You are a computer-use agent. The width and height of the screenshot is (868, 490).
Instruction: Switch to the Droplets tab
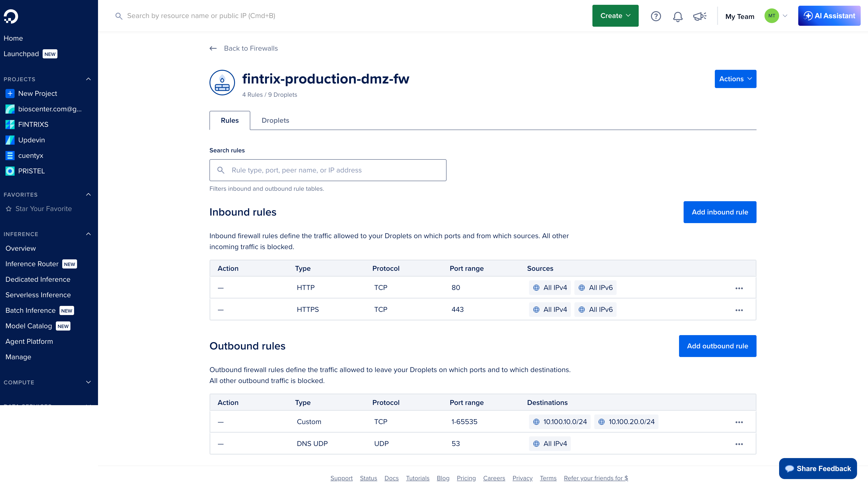(275, 120)
